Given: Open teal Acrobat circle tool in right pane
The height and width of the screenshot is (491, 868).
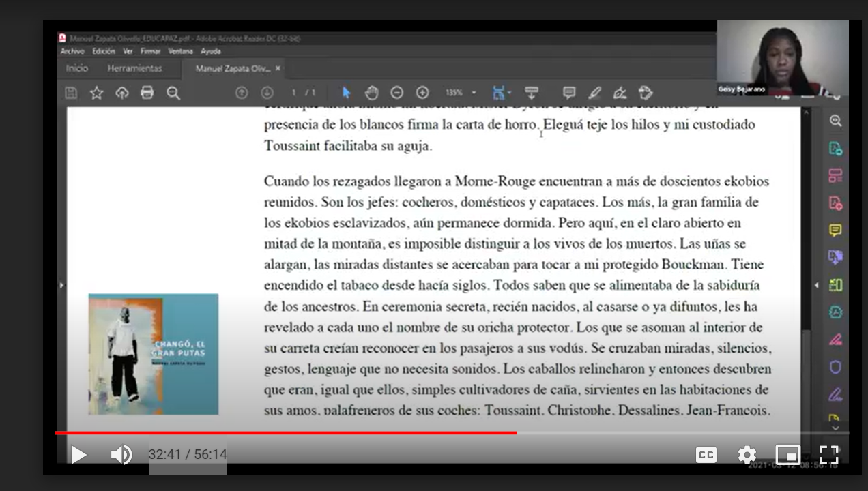Looking at the screenshot, I should [x=835, y=312].
